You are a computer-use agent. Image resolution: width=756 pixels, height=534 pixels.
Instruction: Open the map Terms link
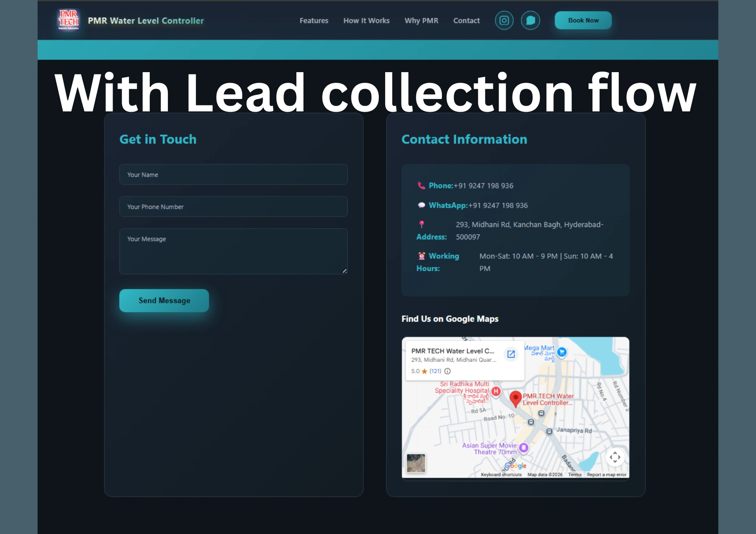575,475
